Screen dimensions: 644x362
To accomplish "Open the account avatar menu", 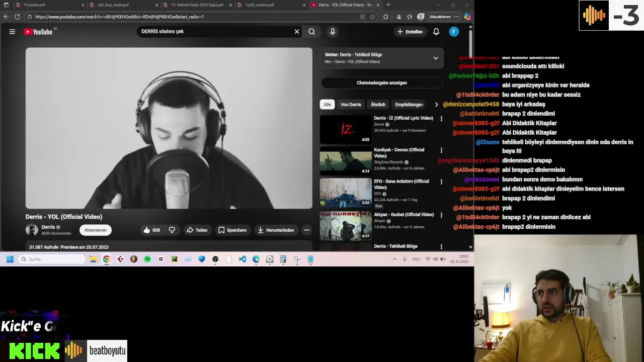I will [x=454, y=32].
